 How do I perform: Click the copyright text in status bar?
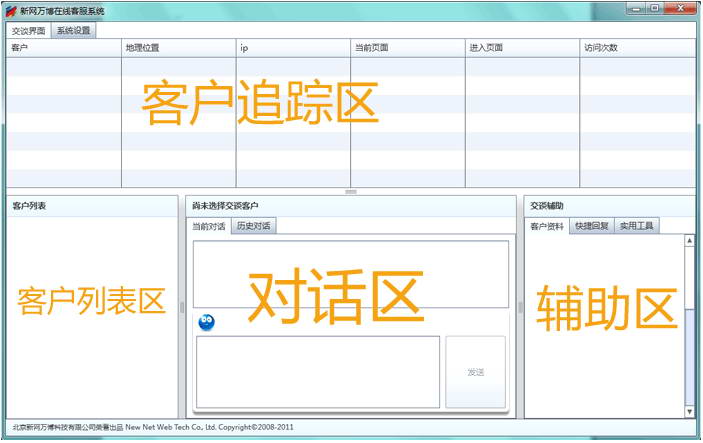point(153,427)
